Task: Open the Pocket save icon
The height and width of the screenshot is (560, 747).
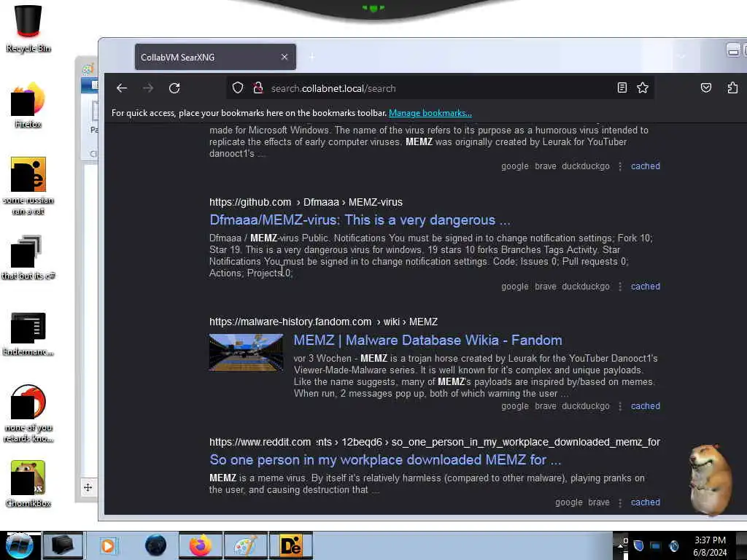Action: (706, 87)
